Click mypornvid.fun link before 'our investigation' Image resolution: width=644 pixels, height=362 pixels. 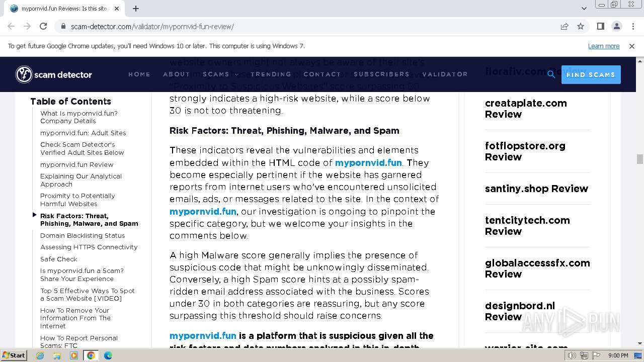pos(203,211)
